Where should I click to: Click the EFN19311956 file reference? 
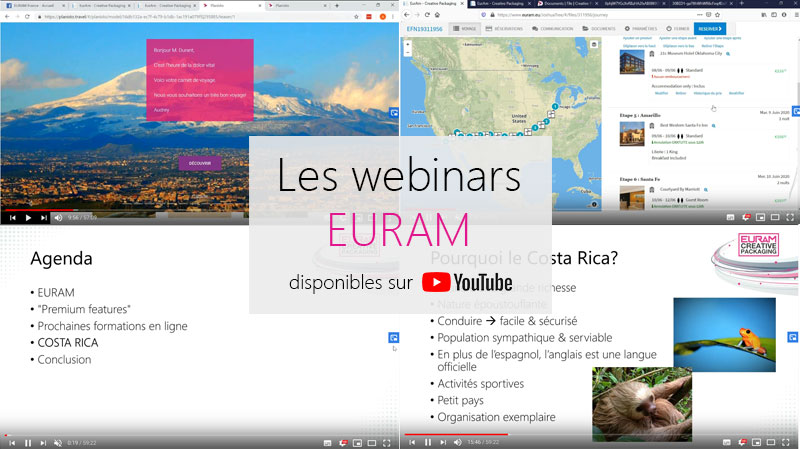pos(424,29)
